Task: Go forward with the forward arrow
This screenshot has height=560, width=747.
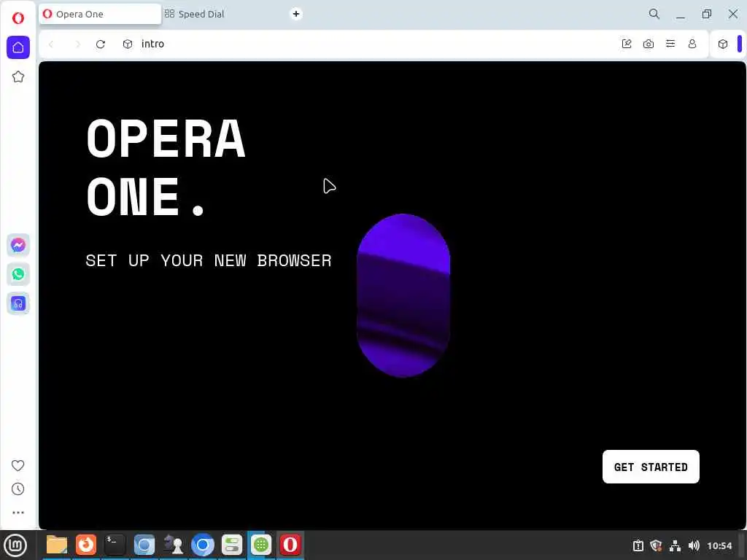Action: point(77,44)
